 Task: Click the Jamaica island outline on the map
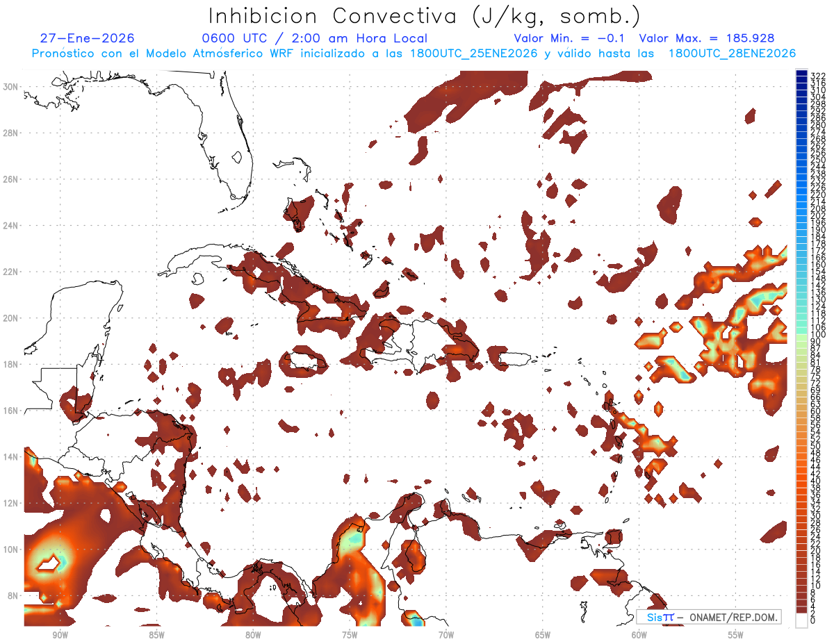pyautogui.click(x=306, y=362)
